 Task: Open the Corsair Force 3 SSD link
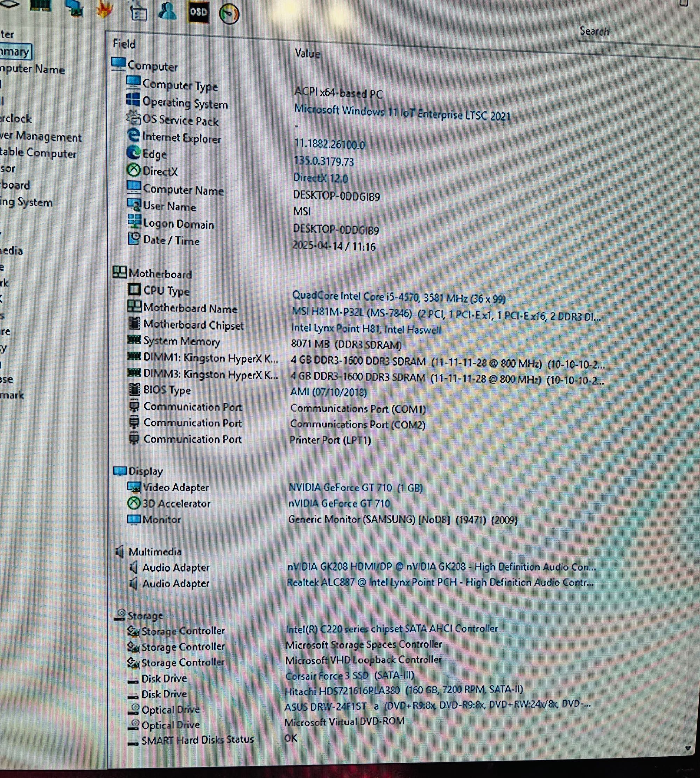tap(349, 675)
